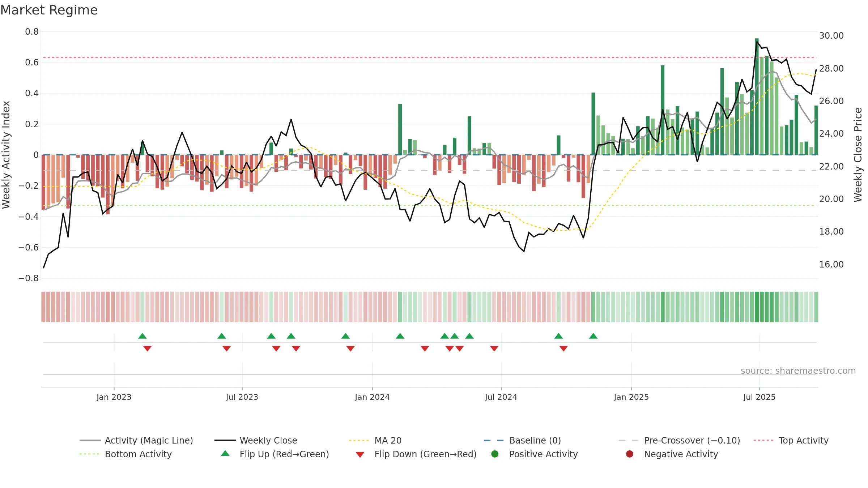
Task: Click the −0.8 left axis tick label
Action: (x=29, y=278)
